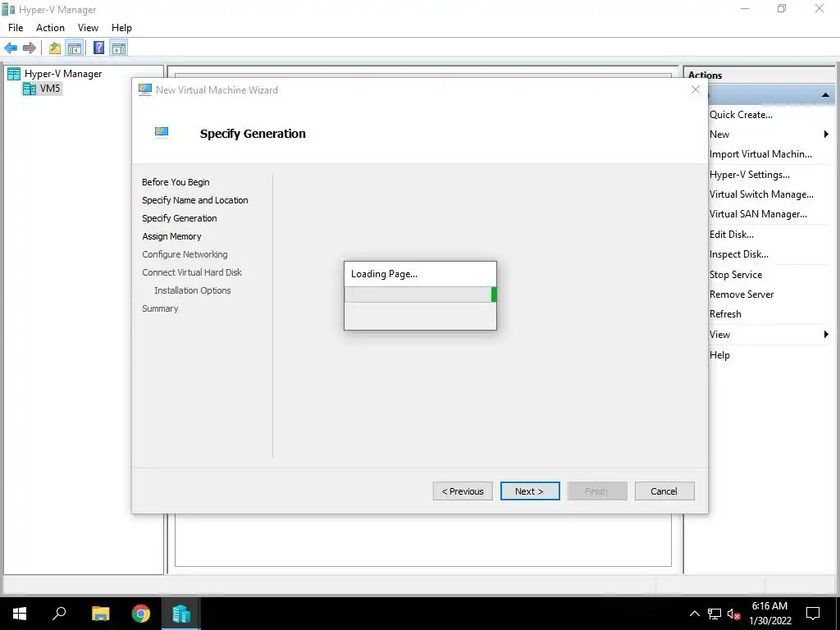
Task: Close the wizard with the X button
Action: pos(696,89)
